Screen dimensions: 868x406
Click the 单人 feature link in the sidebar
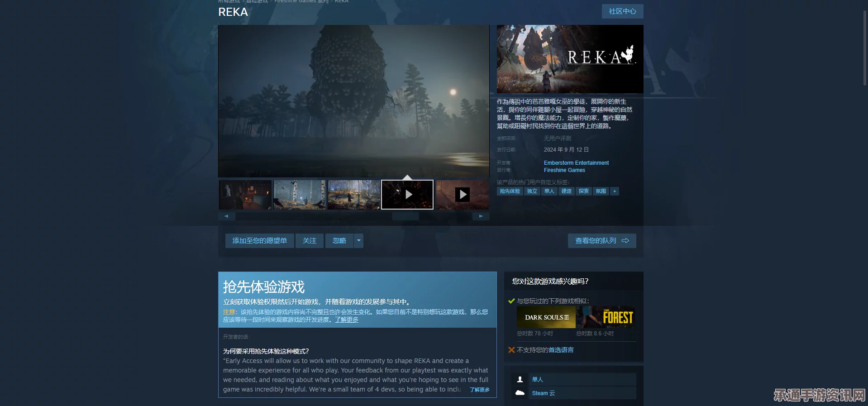pos(537,379)
